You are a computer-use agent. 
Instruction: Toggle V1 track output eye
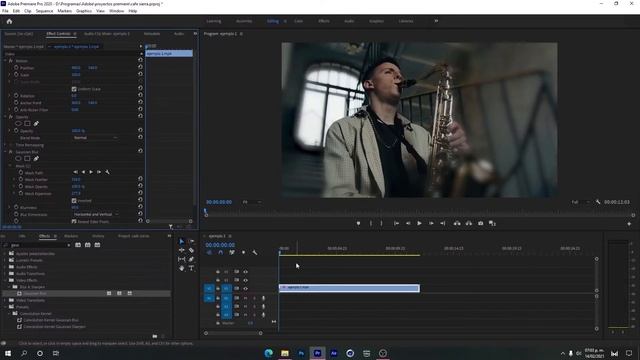[245, 289]
